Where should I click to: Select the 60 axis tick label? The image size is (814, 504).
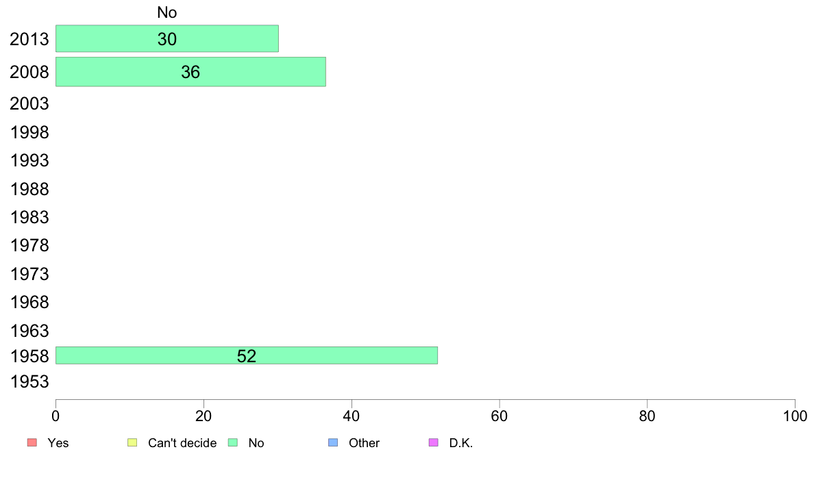[500, 416]
